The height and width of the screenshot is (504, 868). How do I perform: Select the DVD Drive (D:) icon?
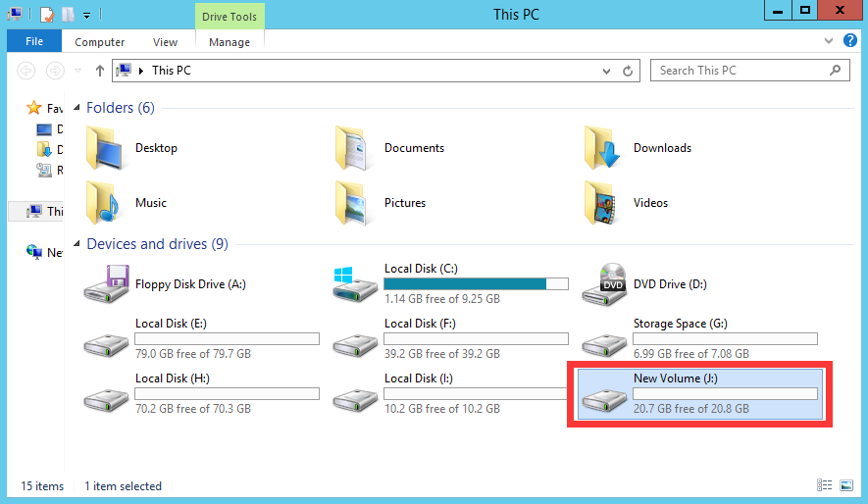point(604,283)
